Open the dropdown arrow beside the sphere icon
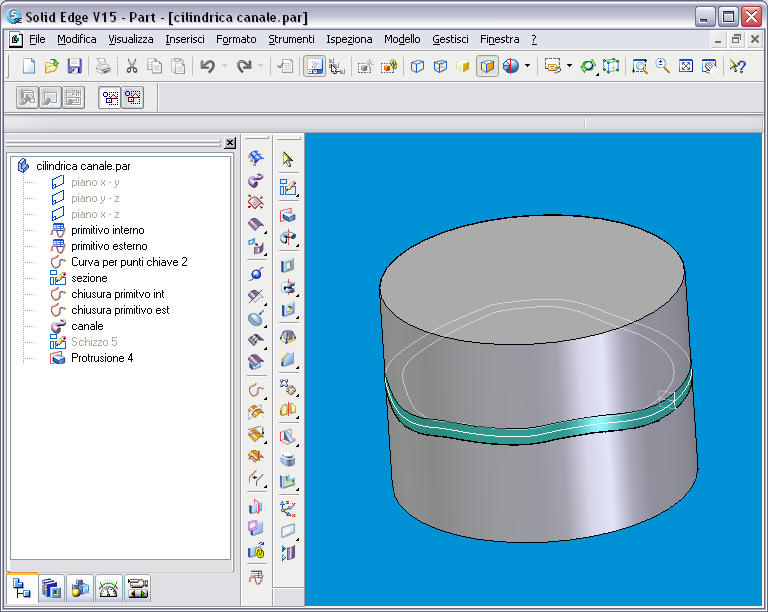This screenshot has width=768, height=612. 528,66
